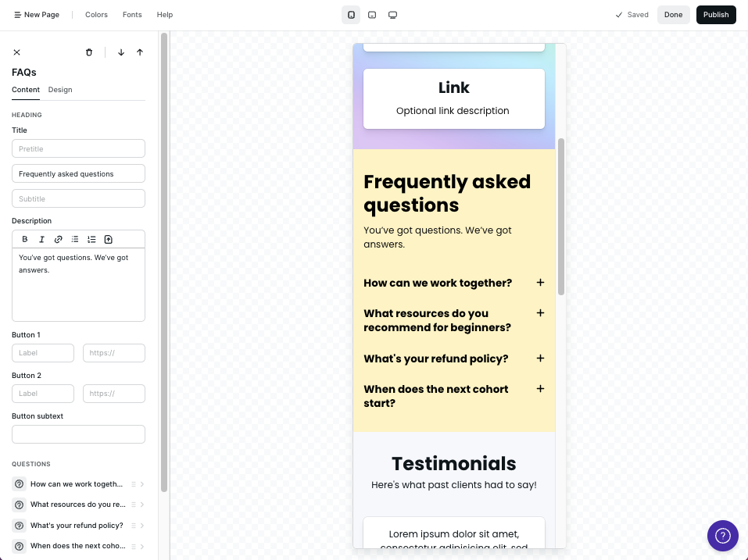748x560 pixels.
Task: Open the purple help bubble icon
Action: click(723, 536)
